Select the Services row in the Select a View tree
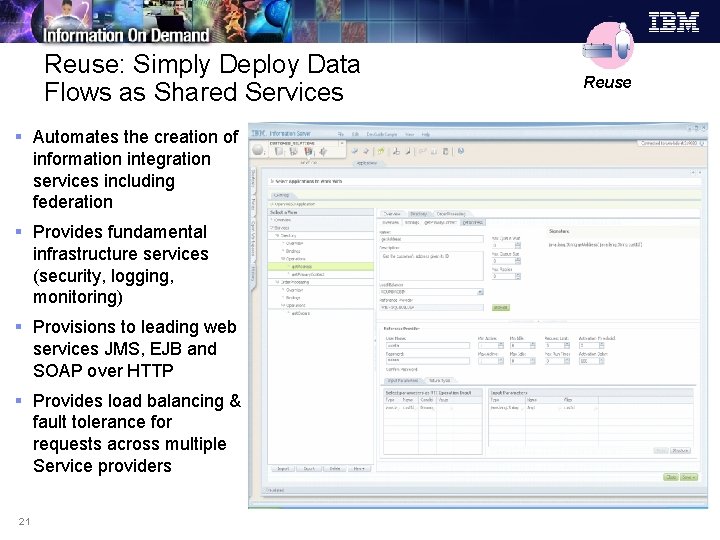The height and width of the screenshot is (540, 720). point(321,228)
